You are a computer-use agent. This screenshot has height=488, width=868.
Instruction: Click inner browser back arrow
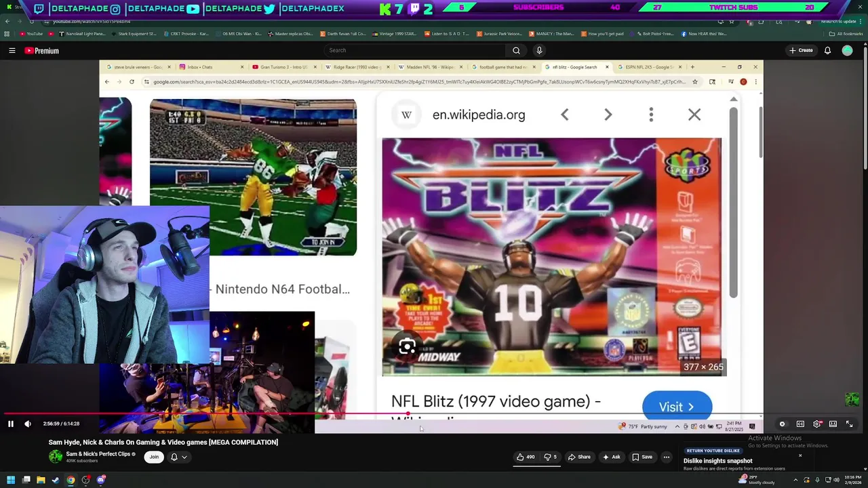[106, 82]
